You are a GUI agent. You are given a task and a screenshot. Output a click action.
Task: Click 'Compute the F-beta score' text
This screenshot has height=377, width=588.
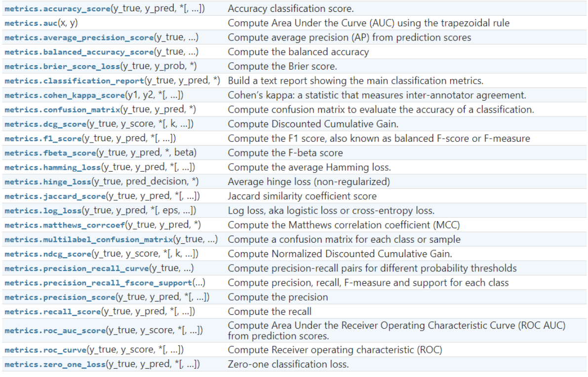coord(285,153)
